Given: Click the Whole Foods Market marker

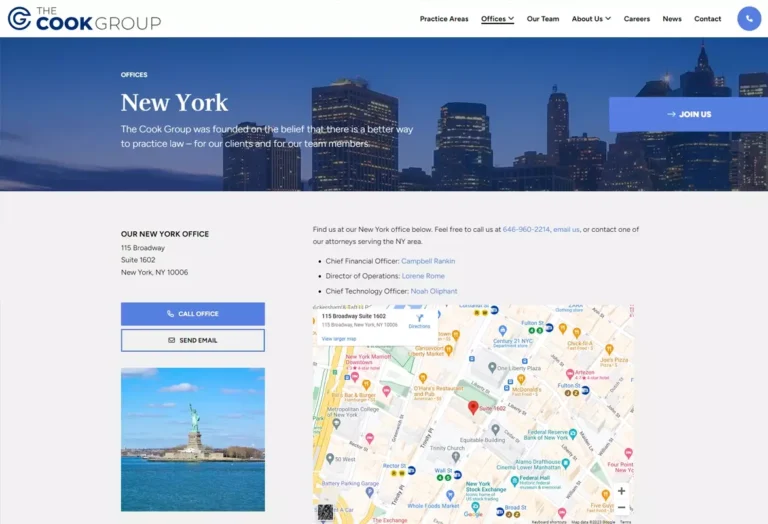Looking at the screenshot, I should tap(450, 495).
